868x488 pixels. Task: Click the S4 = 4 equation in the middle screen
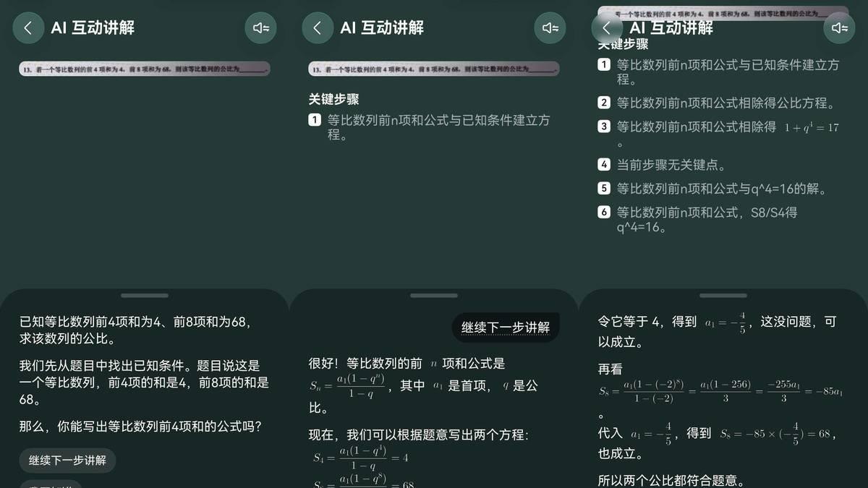tap(360, 458)
